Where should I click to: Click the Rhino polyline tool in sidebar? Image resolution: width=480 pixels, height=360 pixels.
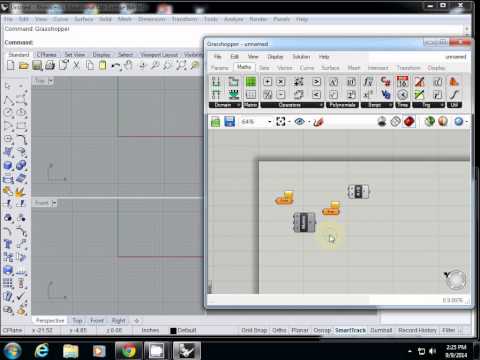coord(8,99)
